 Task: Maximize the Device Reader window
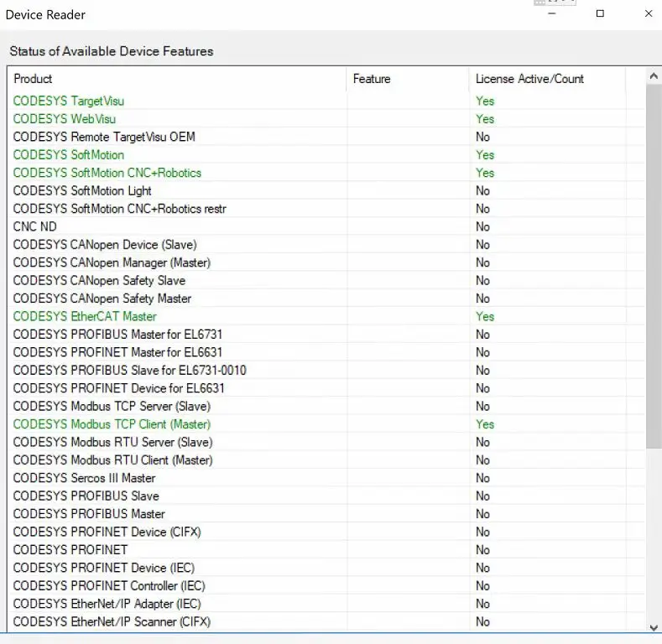coord(600,14)
